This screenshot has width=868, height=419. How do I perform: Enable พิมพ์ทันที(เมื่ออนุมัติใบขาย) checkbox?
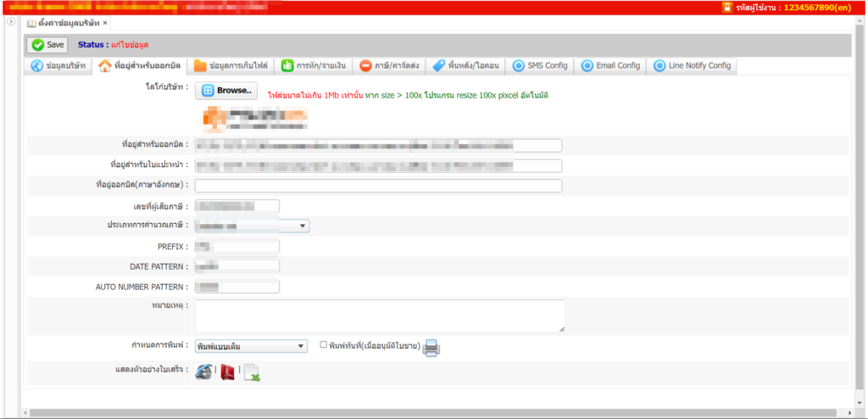324,345
